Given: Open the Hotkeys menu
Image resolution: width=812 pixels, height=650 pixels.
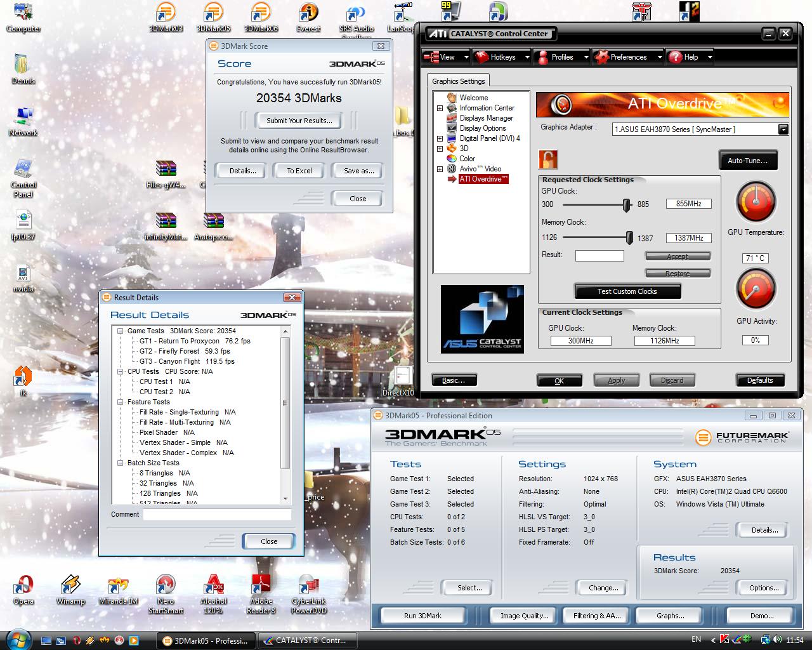Looking at the screenshot, I should click(x=502, y=57).
